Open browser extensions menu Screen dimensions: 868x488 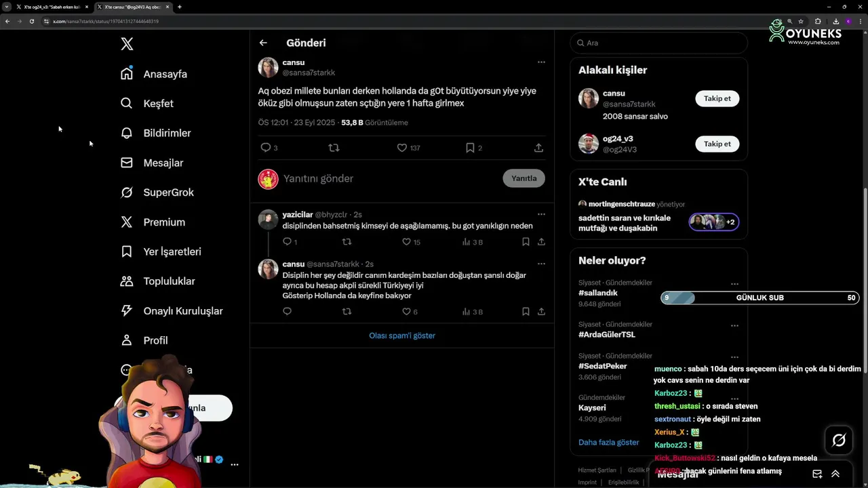(x=817, y=21)
